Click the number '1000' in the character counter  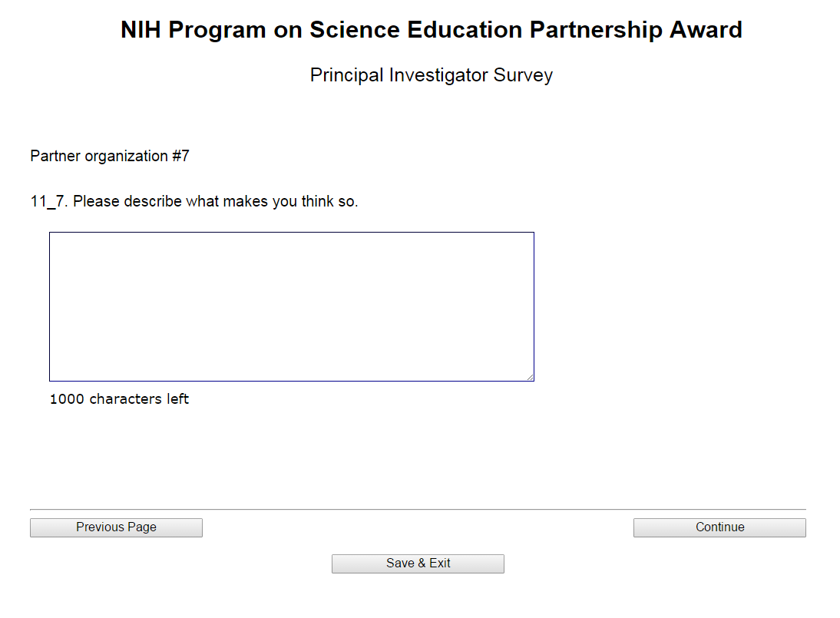click(x=68, y=399)
